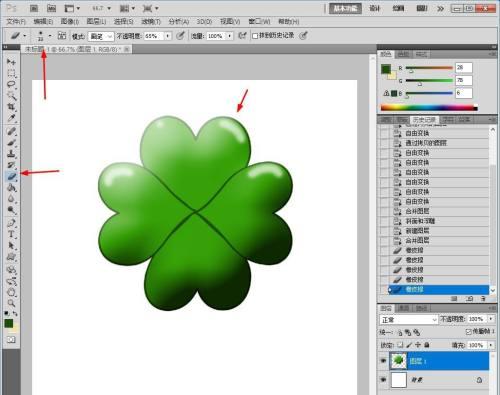Select the Dodge tool

point(11,210)
